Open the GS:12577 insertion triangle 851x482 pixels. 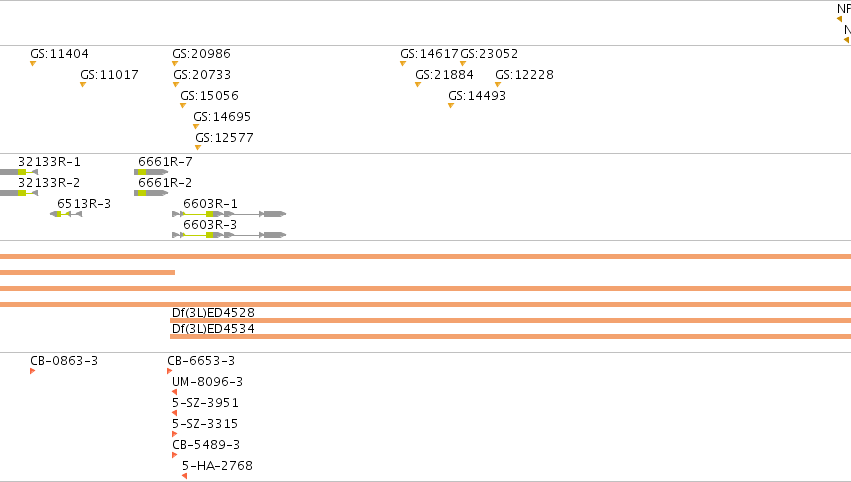pyautogui.click(x=198, y=148)
